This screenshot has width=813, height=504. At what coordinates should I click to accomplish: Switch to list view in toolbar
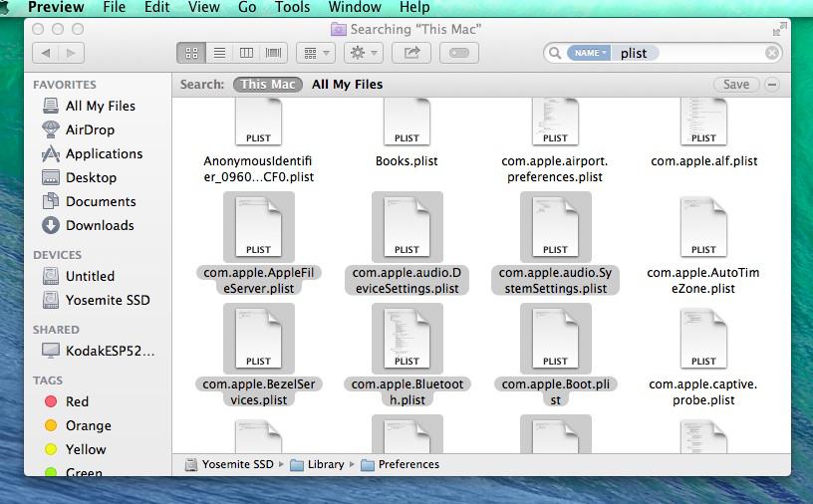(x=219, y=53)
